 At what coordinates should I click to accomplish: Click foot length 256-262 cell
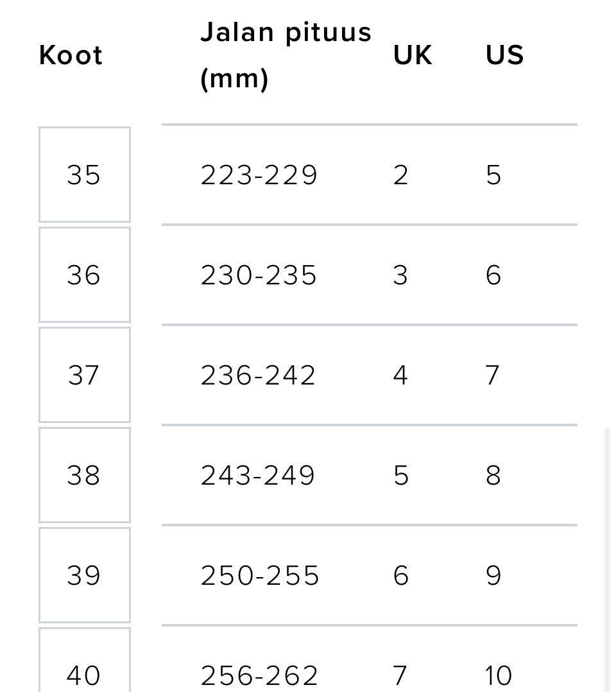(x=259, y=675)
